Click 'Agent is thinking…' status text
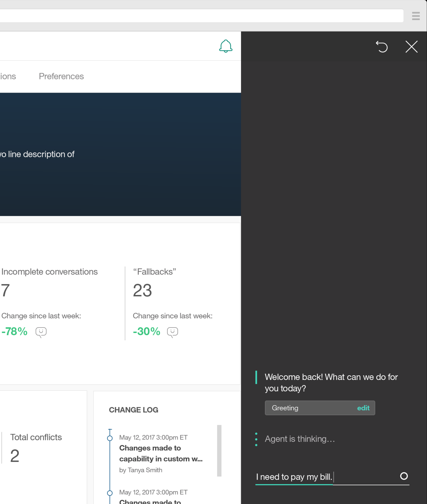This screenshot has width=427, height=504. point(300,439)
